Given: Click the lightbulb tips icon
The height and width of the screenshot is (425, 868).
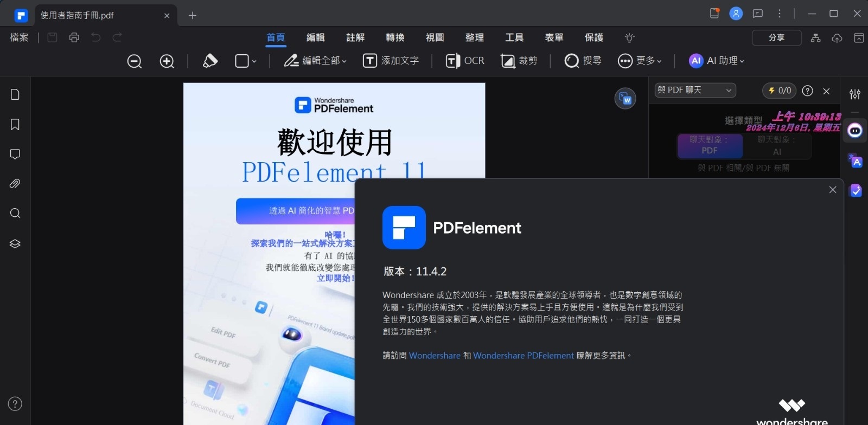Looking at the screenshot, I should [629, 37].
